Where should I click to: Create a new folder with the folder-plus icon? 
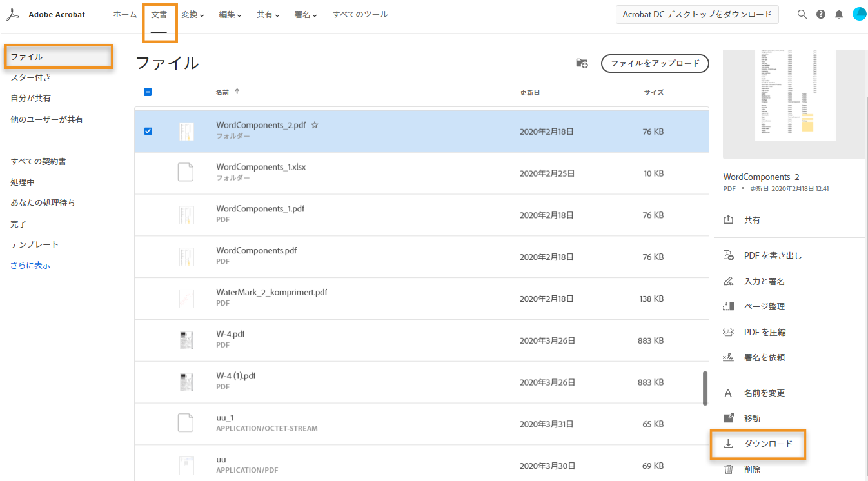(x=582, y=63)
